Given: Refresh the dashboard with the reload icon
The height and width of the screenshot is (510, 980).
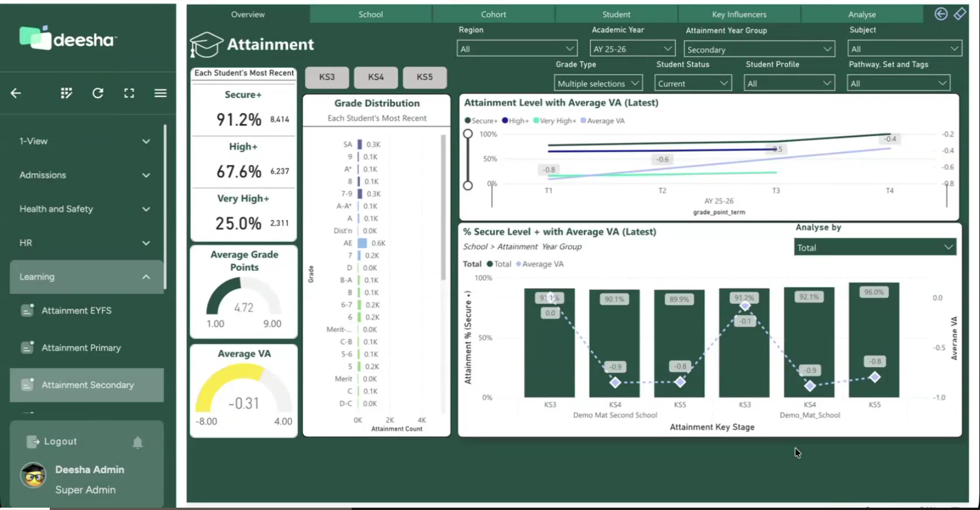Looking at the screenshot, I should tap(98, 93).
